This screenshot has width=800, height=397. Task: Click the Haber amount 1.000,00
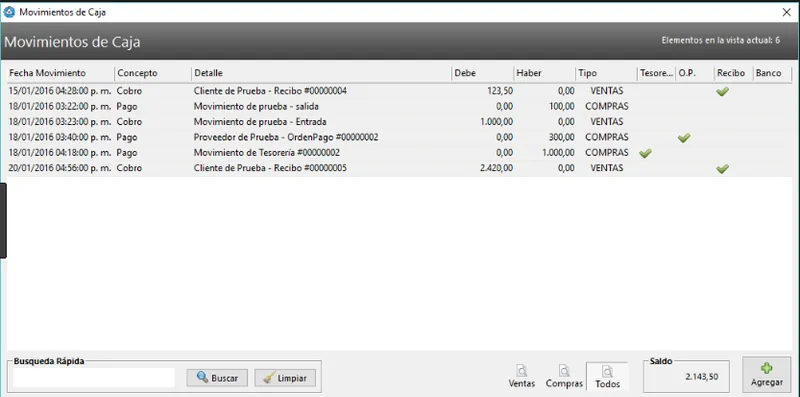coord(558,153)
